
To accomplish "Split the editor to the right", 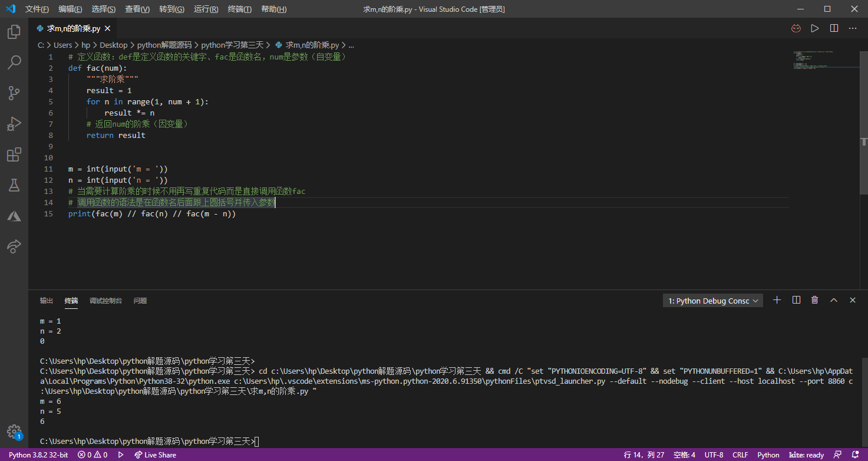I will point(834,28).
